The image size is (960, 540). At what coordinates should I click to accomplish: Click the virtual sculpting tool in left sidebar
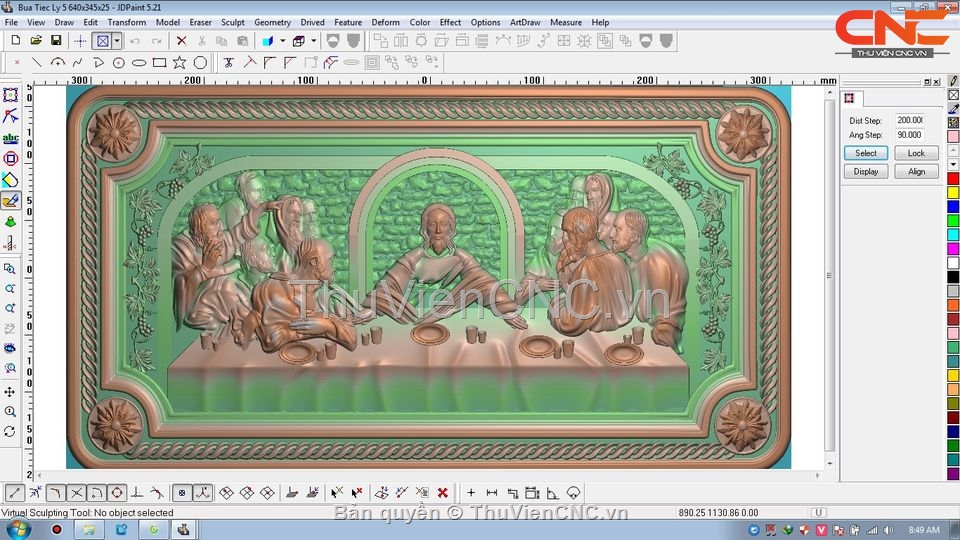(x=10, y=201)
